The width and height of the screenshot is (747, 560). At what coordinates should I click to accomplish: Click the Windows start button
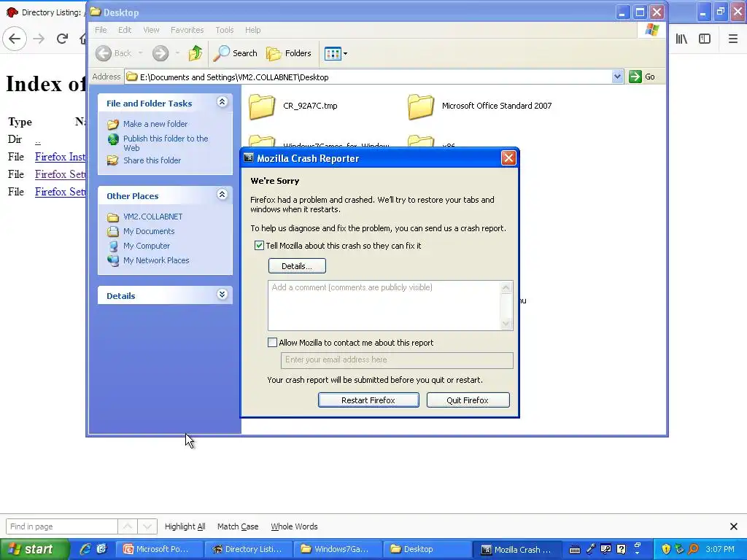tap(35, 549)
